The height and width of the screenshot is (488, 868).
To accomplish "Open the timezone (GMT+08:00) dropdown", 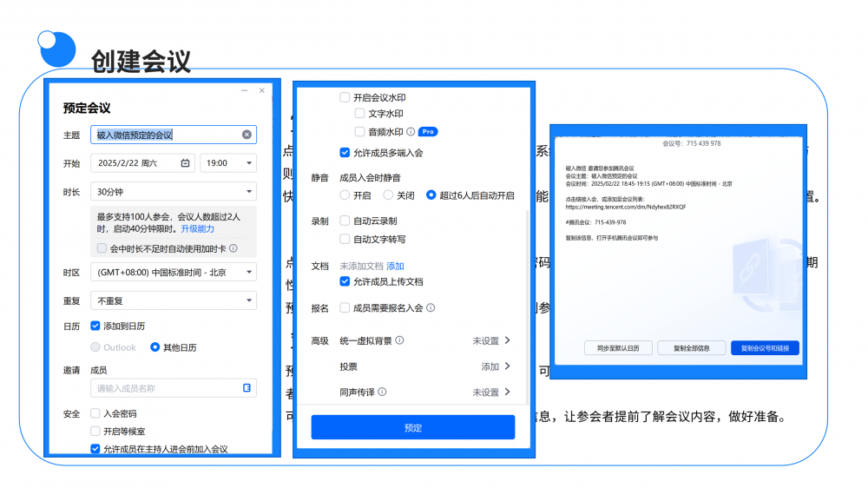I will (174, 272).
